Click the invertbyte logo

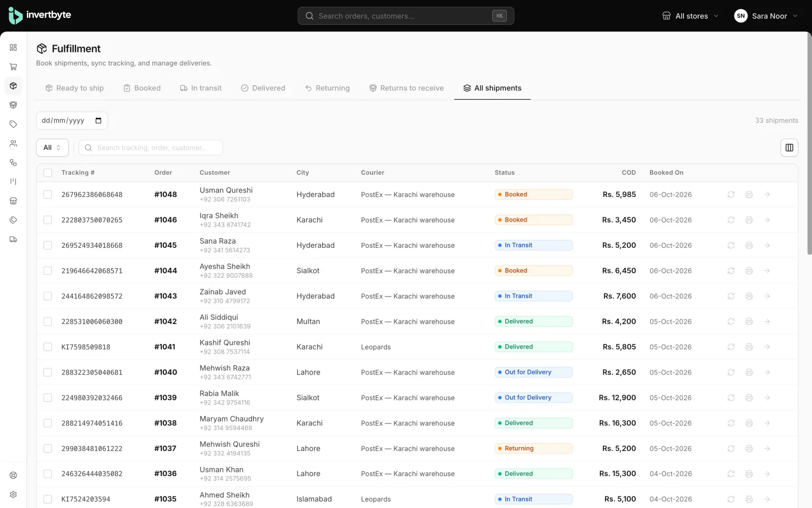click(x=40, y=16)
